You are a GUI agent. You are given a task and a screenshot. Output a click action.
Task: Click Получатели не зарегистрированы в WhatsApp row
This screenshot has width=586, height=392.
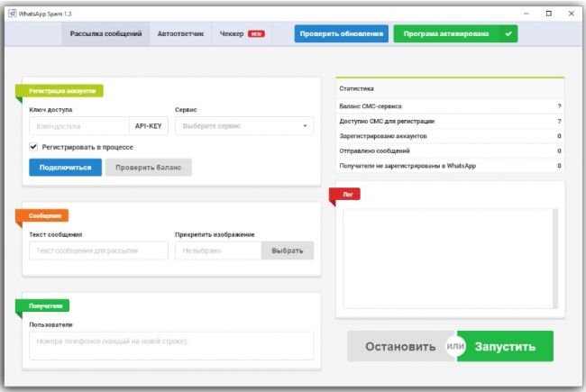tap(450, 166)
